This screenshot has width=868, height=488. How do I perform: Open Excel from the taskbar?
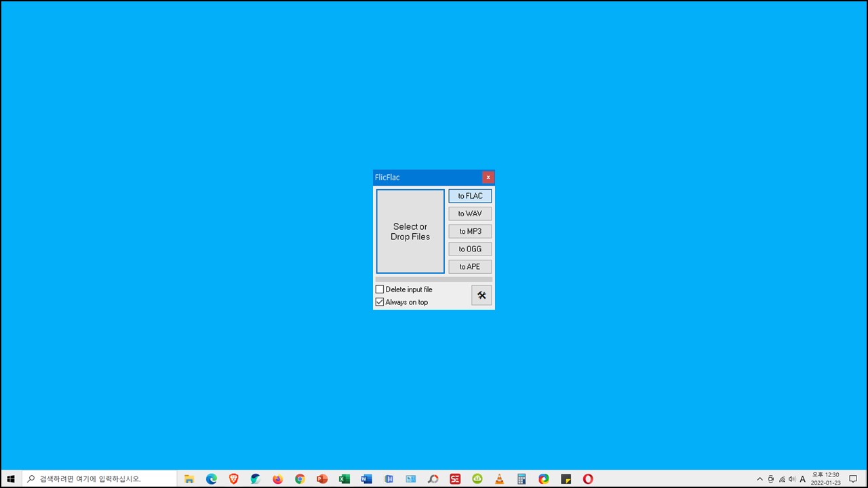click(x=344, y=479)
